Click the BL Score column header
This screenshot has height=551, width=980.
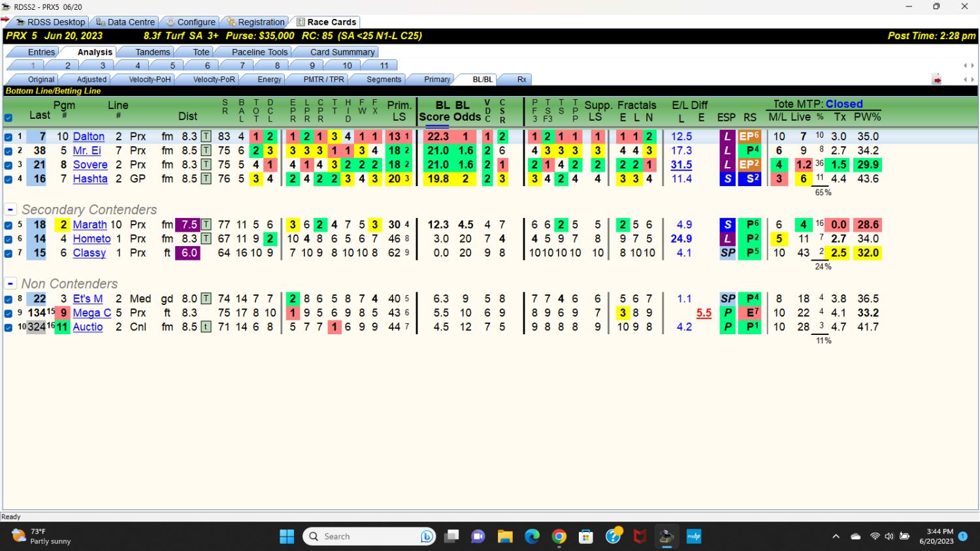click(434, 111)
